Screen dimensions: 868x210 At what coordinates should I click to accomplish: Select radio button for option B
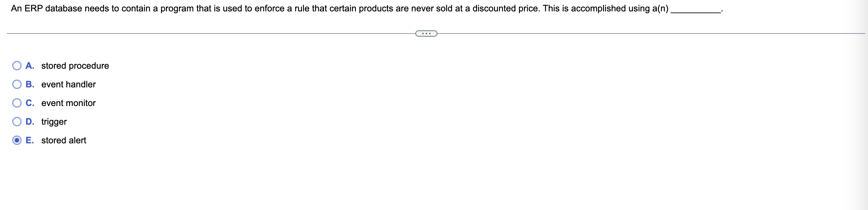pos(16,84)
